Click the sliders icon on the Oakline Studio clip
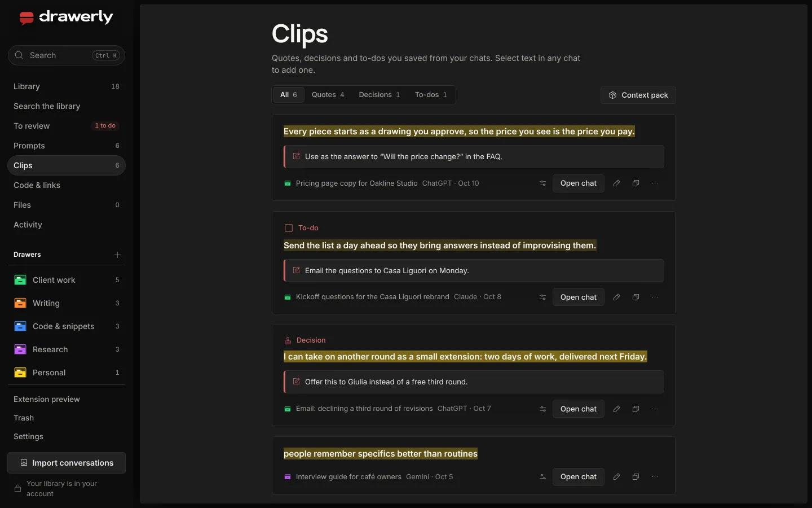This screenshot has width=812, height=508. (x=542, y=183)
